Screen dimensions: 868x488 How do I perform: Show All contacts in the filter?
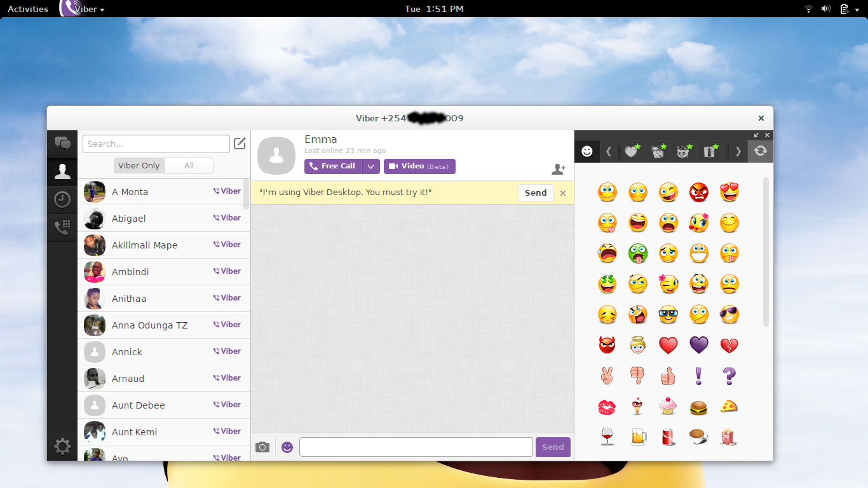(189, 165)
